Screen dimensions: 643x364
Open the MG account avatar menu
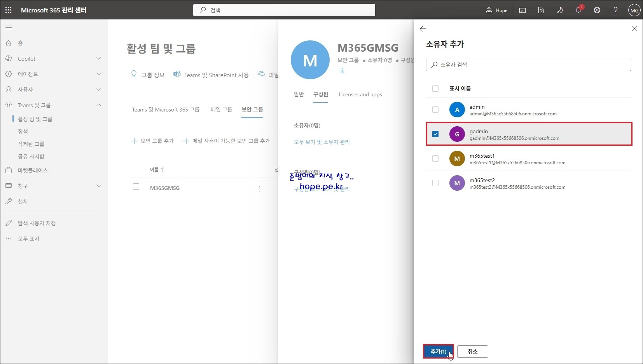tap(634, 10)
